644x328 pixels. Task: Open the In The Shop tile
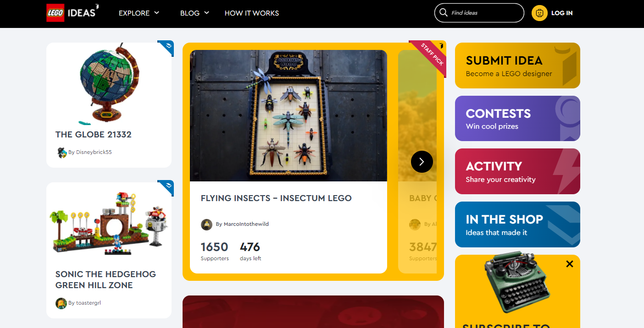pos(517,224)
